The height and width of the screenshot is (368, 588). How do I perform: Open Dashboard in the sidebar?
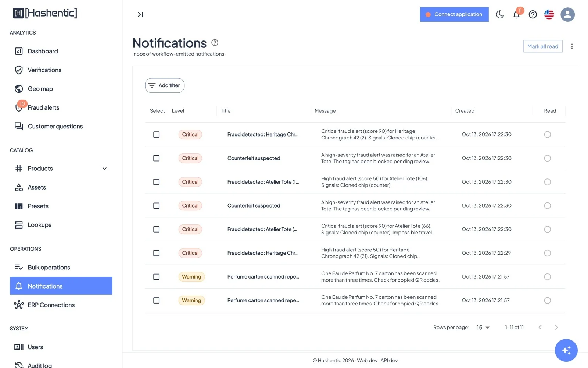[61, 51]
